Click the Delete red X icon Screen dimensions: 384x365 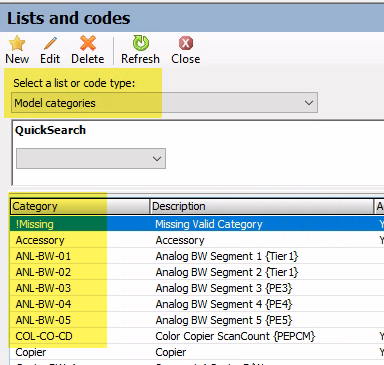(88, 43)
